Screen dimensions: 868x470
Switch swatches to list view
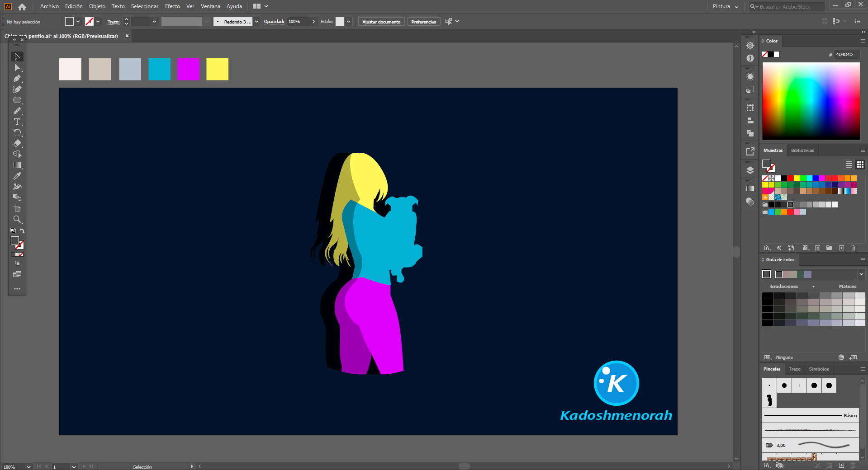(x=849, y=164)
